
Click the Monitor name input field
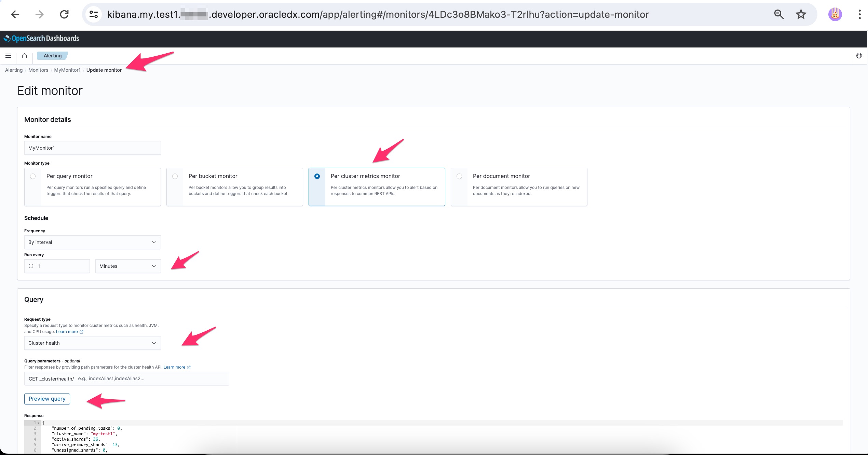point(92,148)
